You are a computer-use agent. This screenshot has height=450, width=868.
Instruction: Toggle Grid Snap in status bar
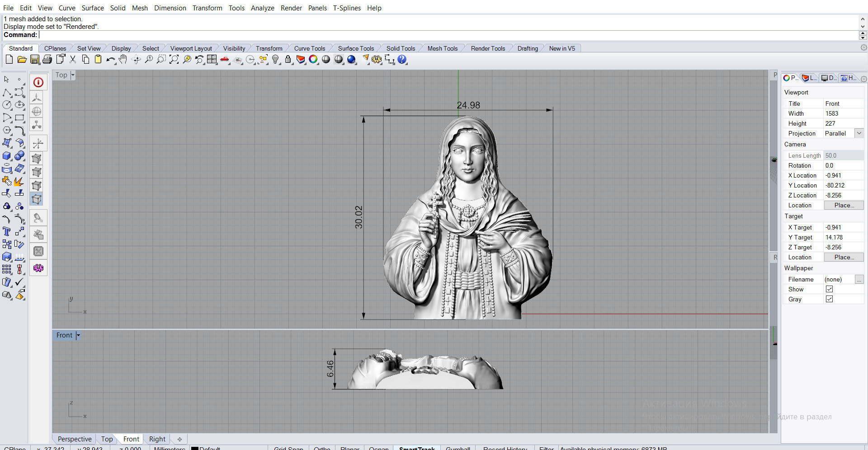pos(288,448)
